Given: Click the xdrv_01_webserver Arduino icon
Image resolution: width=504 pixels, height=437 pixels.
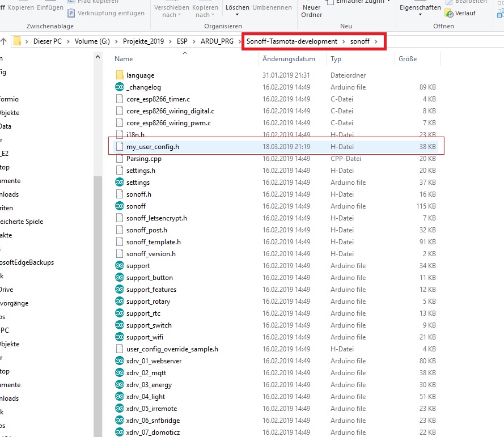Looking at the screenshot, I should 120,360.
